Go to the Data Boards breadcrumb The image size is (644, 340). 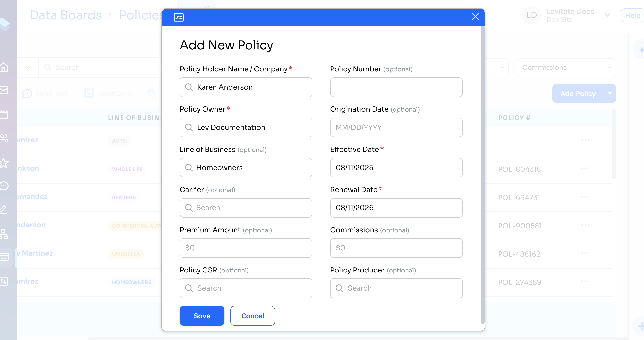click(x=66, y=15)
